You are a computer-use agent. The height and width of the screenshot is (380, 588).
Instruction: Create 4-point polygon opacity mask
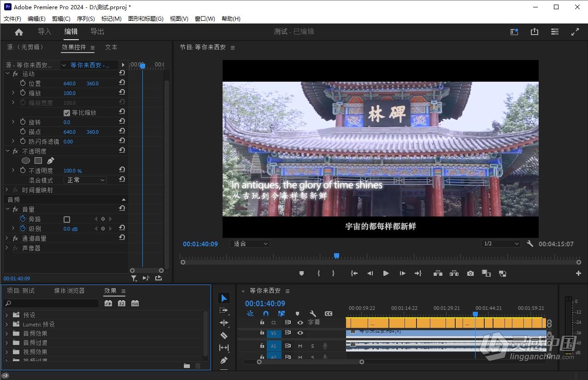pos(38,160)
